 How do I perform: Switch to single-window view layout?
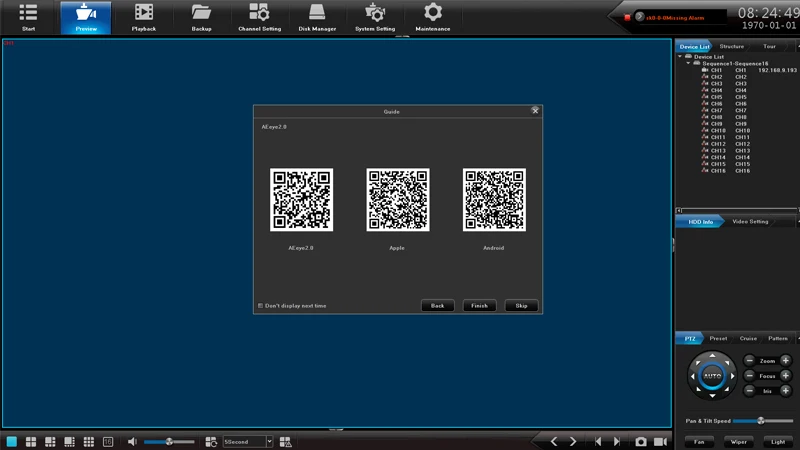click(11, 441)
